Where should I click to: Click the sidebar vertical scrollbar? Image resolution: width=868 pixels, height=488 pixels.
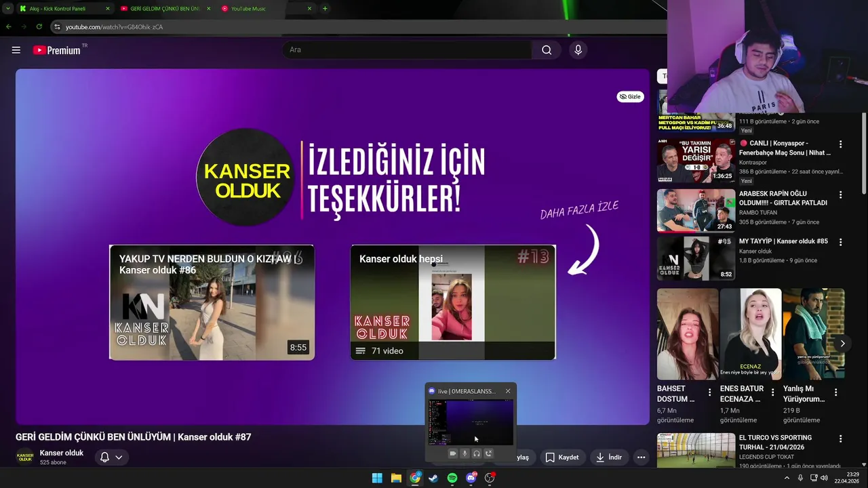pos(863,153)
